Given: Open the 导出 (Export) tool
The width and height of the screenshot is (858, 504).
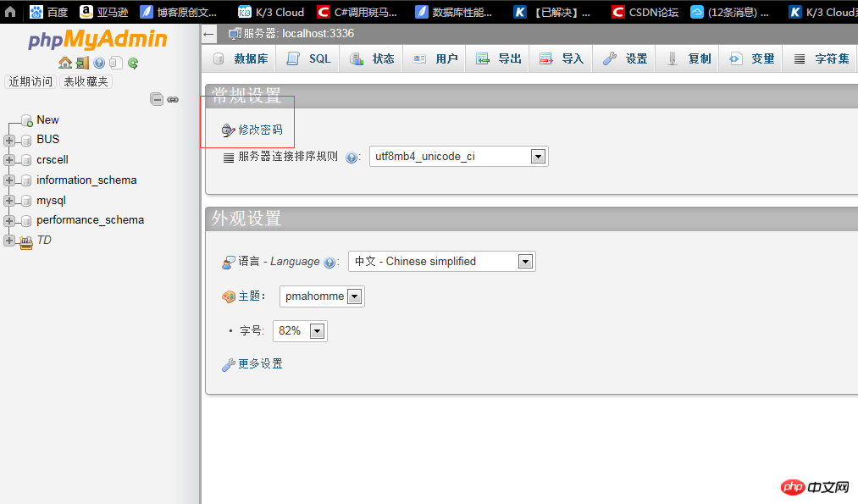Looking at the screenshot, I should [x=496, y=58].
